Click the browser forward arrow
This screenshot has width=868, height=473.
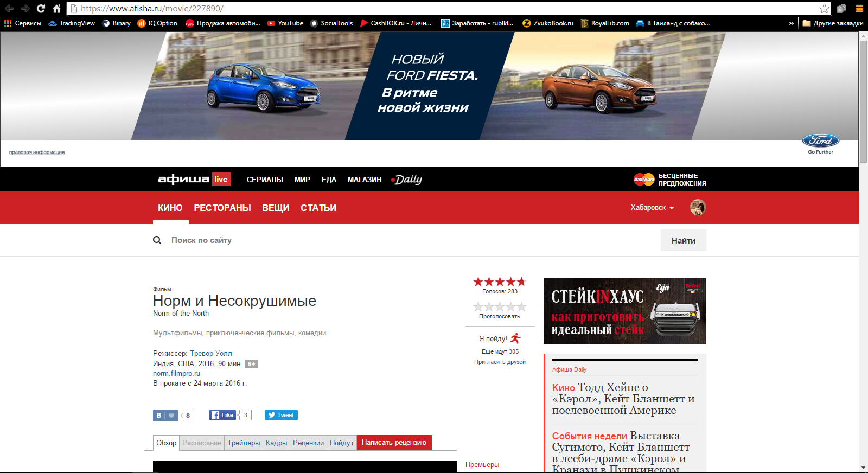[x=25, y=9]
